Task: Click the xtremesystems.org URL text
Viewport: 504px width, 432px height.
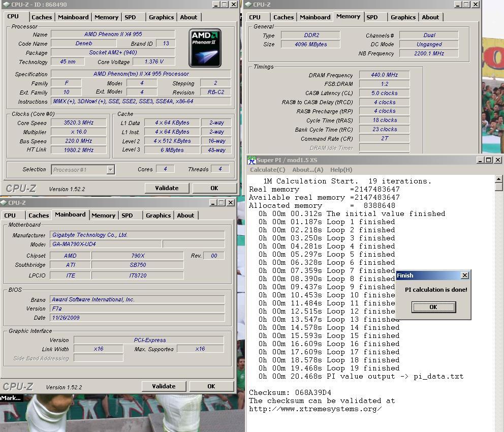Action: point(316,409)
